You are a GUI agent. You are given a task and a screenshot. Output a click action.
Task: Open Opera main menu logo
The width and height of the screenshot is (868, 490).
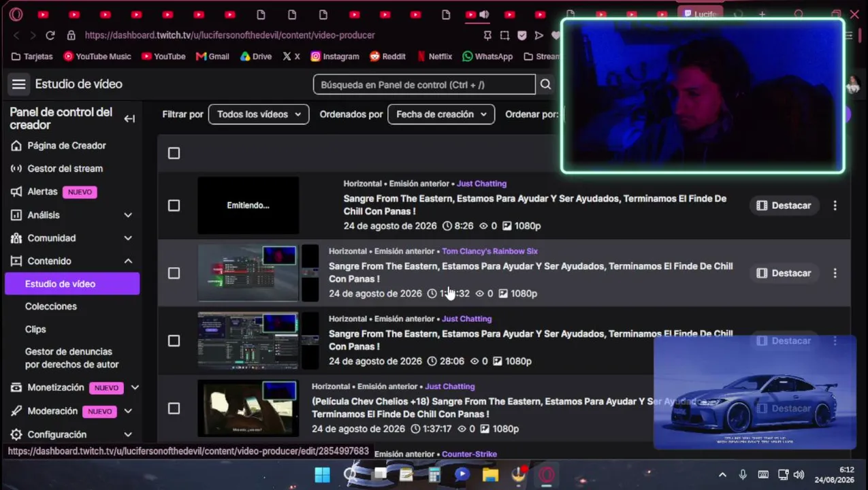(16, 14)
